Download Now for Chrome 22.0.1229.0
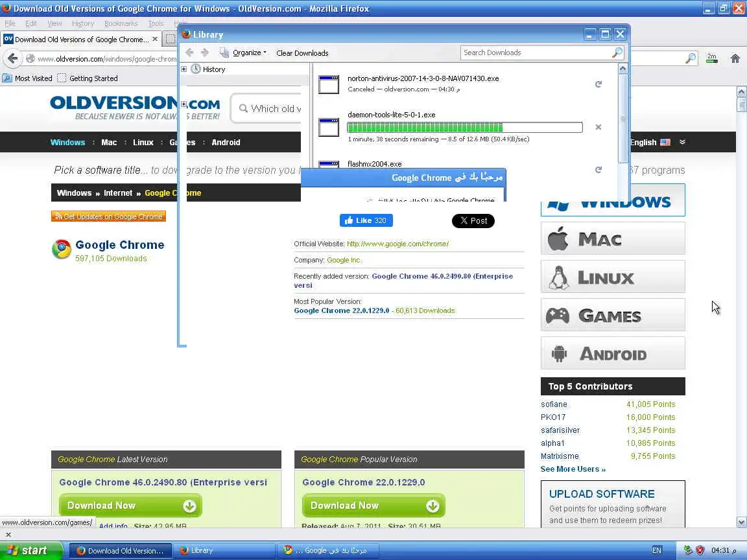Image resolution: width=747 pixels, height=560 pixels. point(373,506)
